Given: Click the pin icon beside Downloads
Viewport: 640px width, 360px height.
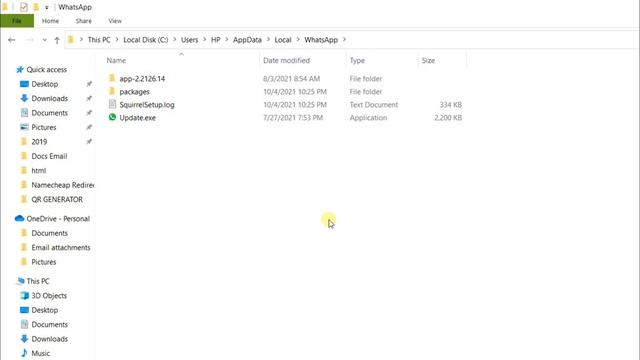Looking at the screenshot, I should click(89, 98).
